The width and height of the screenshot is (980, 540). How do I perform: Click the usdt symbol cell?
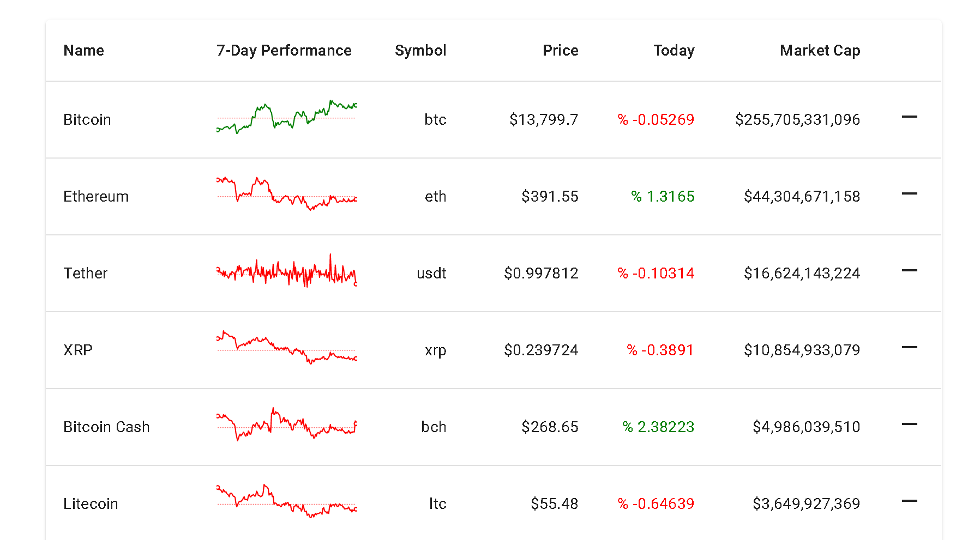(431, 274)
